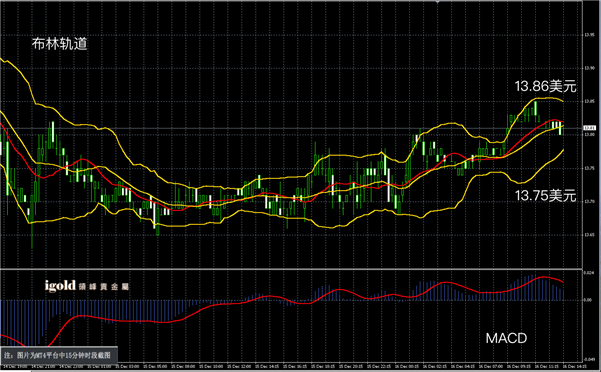
Task: Click the 13.75 level on the price axis
Action: 589,168
